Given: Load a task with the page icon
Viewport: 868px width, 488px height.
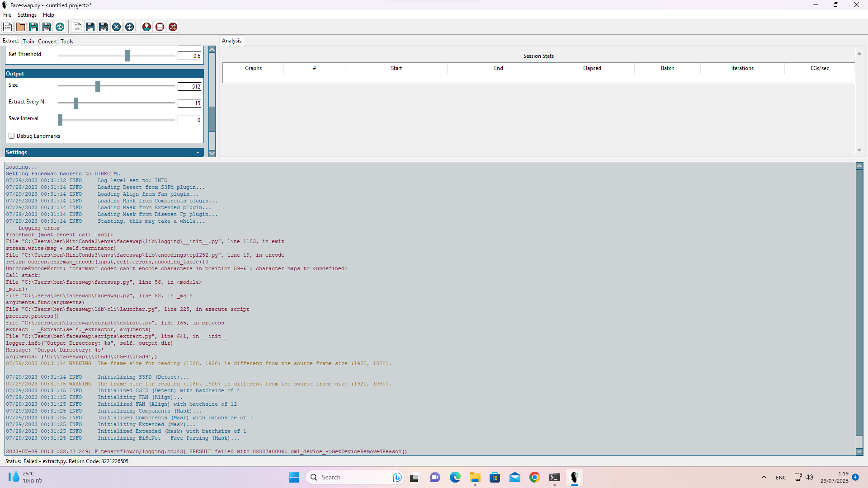Looking at the screenshot, I should tap(77, 27).
